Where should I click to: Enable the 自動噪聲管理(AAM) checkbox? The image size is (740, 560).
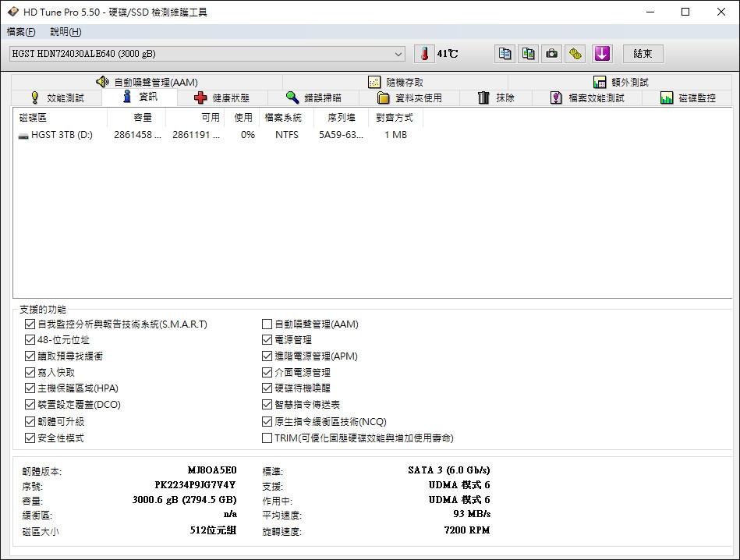point(267,324)
